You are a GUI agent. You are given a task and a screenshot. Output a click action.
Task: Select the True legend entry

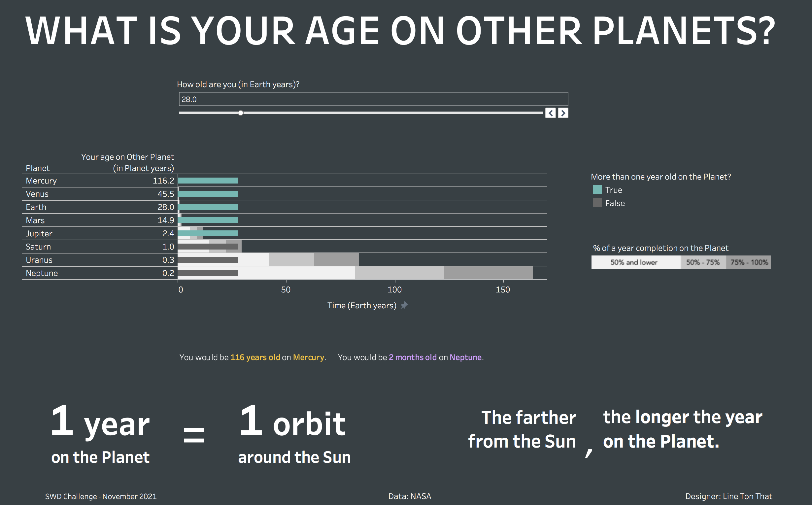point(614,190)
